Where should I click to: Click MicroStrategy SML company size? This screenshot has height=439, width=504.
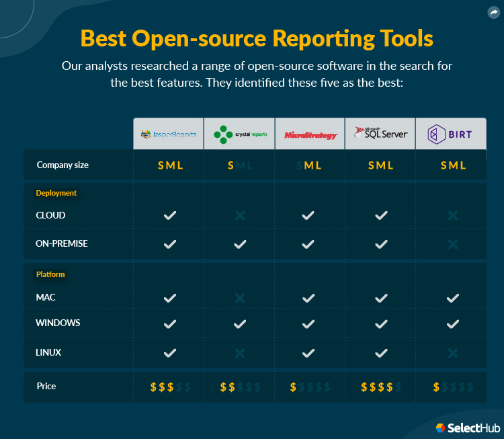coord(308,165)
